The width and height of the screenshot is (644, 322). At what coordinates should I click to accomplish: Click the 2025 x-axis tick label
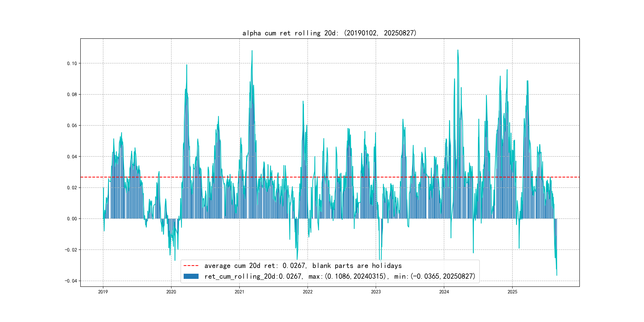512,292
